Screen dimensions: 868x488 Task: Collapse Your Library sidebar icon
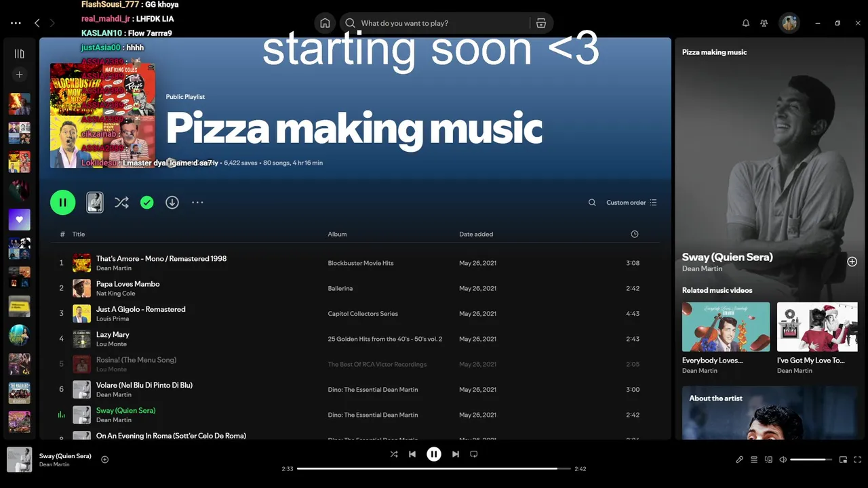point(20,54)
